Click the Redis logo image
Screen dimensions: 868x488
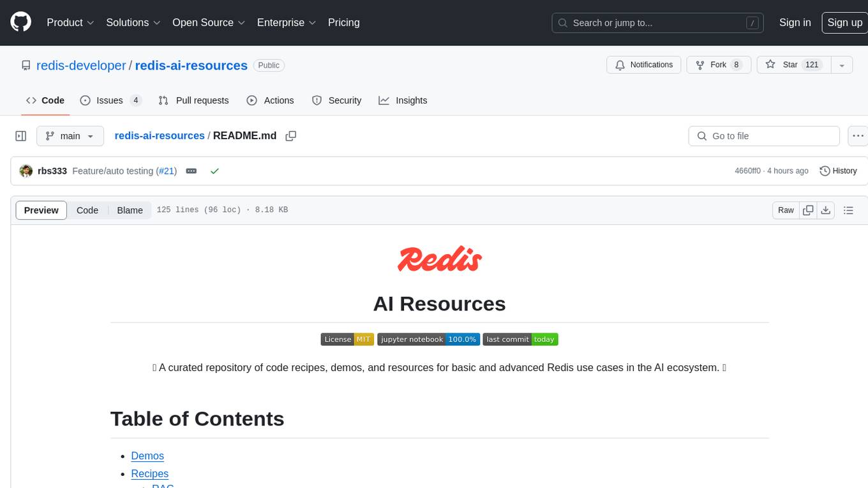[x=440, y=259]
